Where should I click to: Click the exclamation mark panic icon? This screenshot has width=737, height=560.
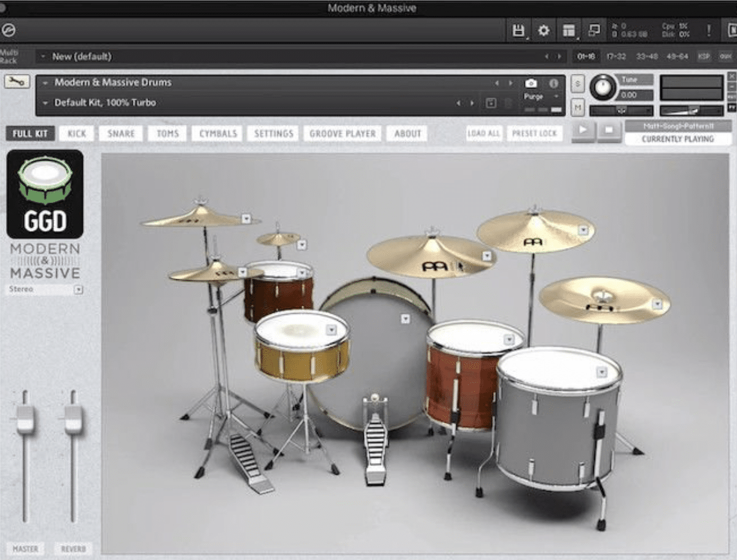708,30
